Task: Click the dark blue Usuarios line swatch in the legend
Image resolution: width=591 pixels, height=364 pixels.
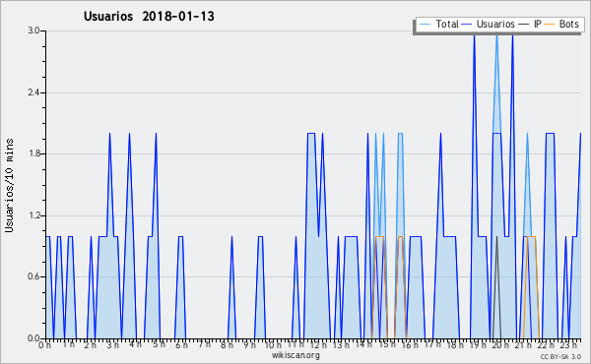Action: (x=467, y=25)
